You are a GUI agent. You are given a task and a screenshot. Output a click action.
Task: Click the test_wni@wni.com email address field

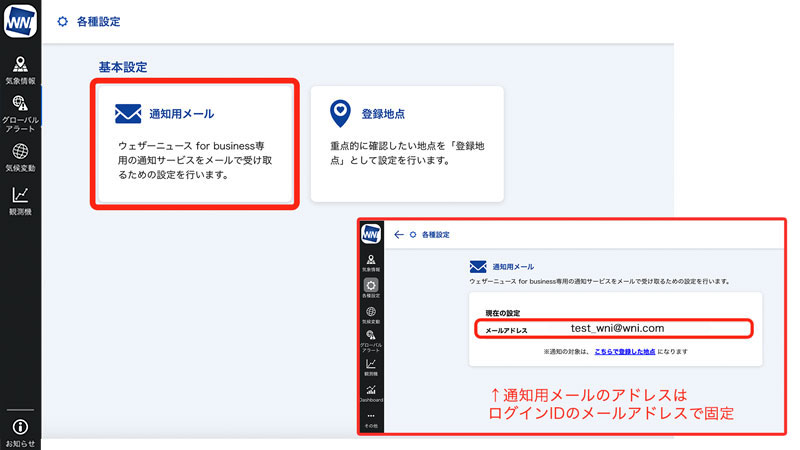click(616, 328)
